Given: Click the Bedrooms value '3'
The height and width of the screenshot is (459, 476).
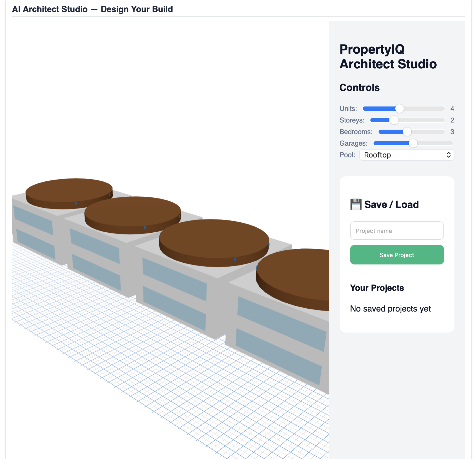Looking at the screenshot, I should 452,132.
